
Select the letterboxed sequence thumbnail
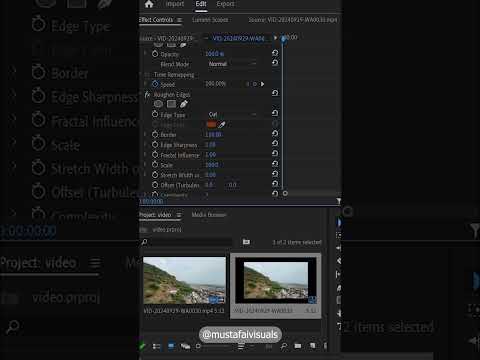[x=276, y=280]
